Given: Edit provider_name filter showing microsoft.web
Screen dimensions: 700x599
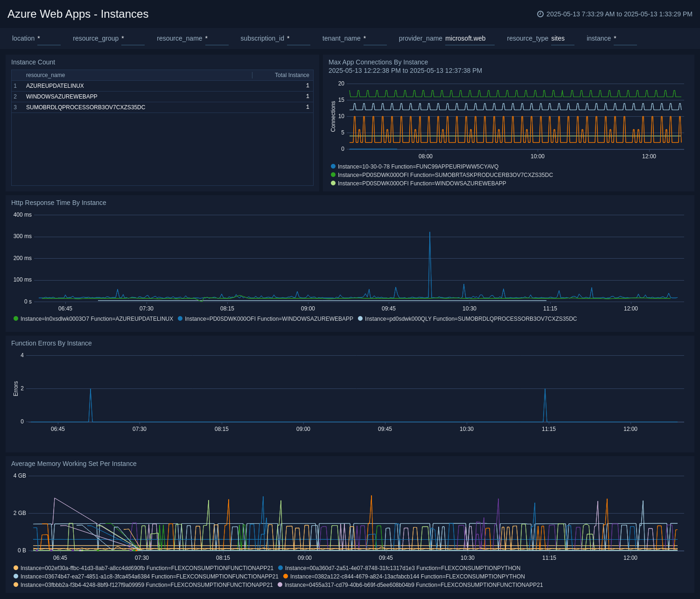Looking at the screenshot, I should tap(470, 38).
